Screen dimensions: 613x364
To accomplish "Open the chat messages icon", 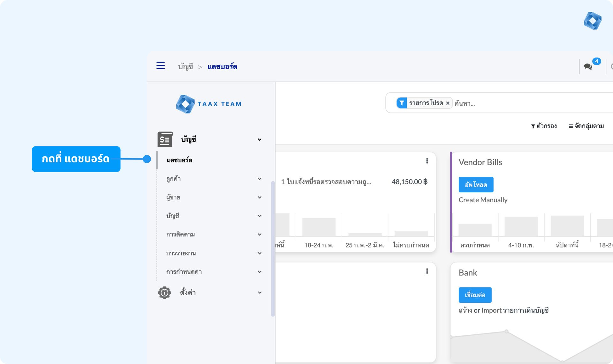I will [x=588, y=67].
